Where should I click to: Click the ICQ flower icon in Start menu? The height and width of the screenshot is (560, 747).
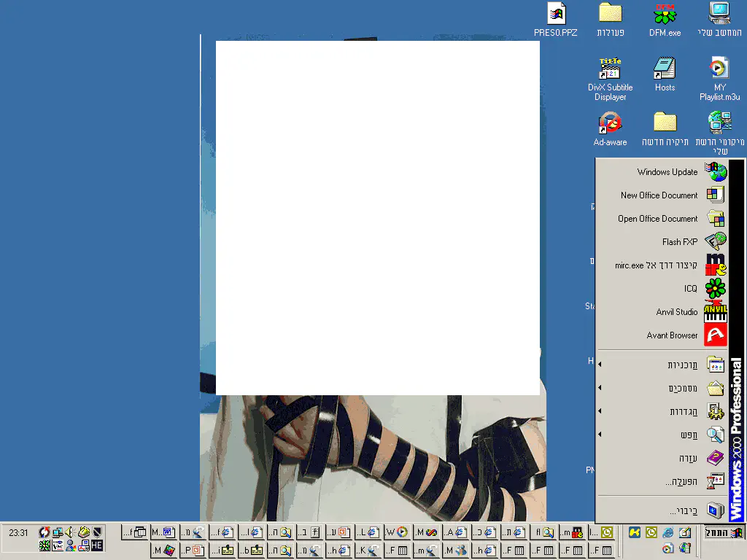[715, 289]
